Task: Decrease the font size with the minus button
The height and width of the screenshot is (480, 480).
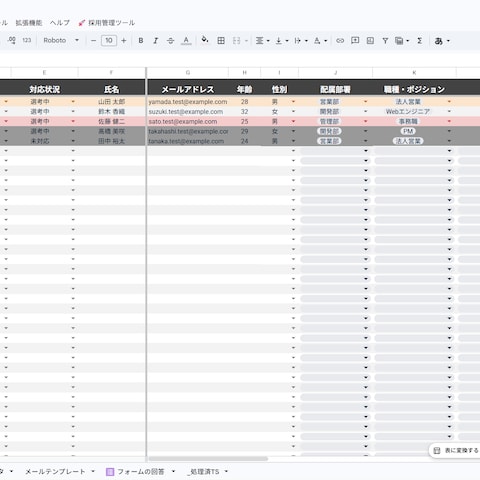Action: 93,41
